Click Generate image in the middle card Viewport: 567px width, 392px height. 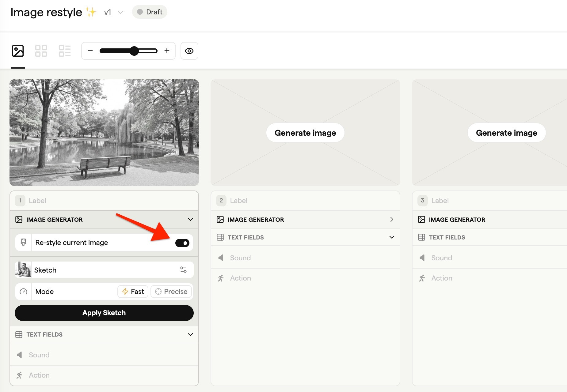[x=305, y=133]
